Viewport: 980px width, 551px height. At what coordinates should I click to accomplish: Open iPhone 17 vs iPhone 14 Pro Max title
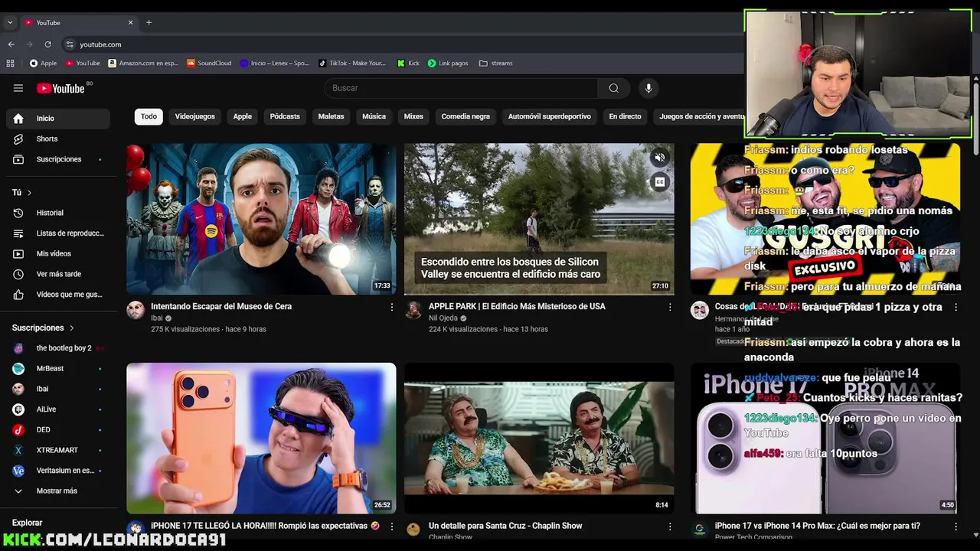[x=818, y=526]
